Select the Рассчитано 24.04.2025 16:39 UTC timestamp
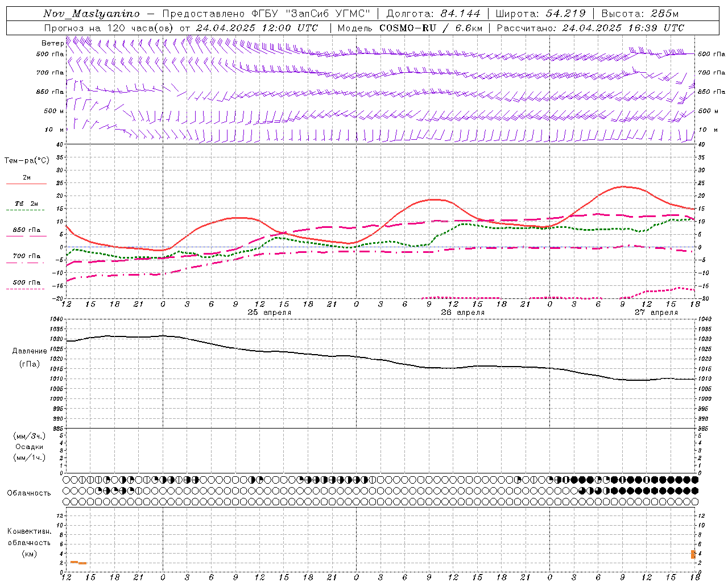The image size is (728, 582). [x=590, y=28]
